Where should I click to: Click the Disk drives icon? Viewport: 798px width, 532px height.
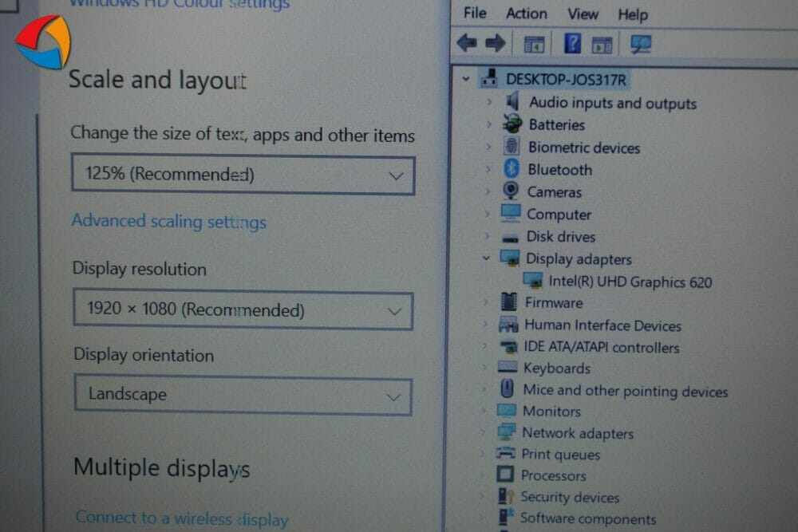[x=510, y=238]
